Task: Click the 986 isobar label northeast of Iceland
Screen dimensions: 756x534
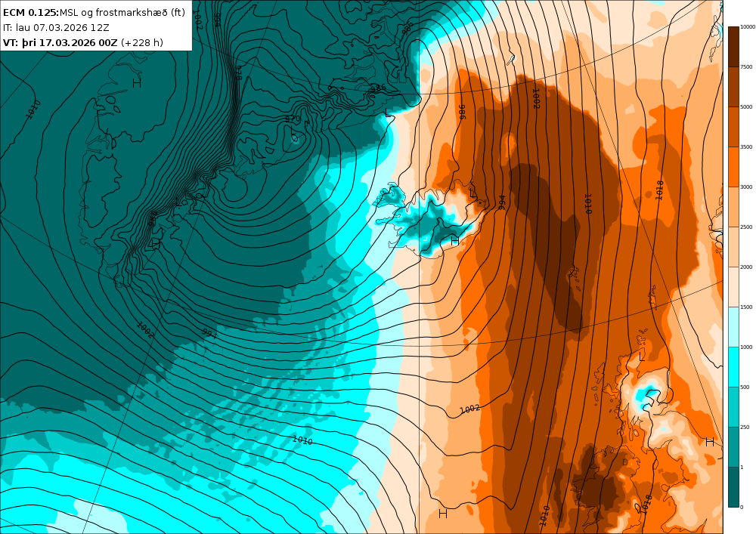Action: [462, 112]
